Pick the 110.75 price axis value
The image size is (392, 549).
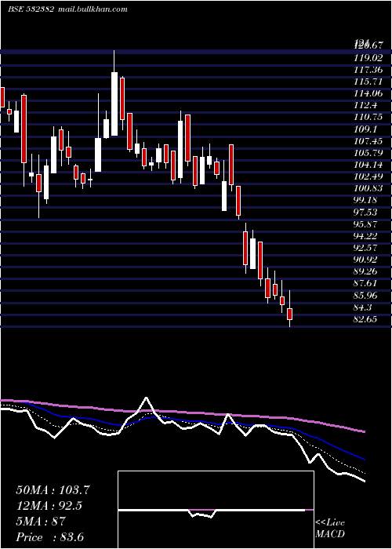368,118
